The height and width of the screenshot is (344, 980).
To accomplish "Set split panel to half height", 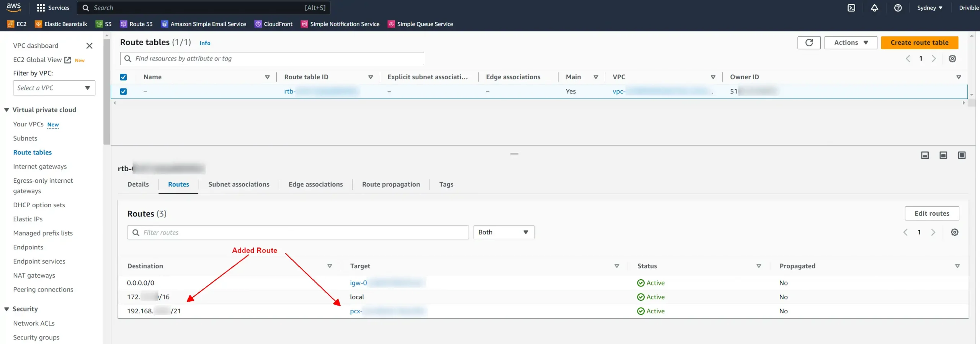I will (x=943, y=155).
